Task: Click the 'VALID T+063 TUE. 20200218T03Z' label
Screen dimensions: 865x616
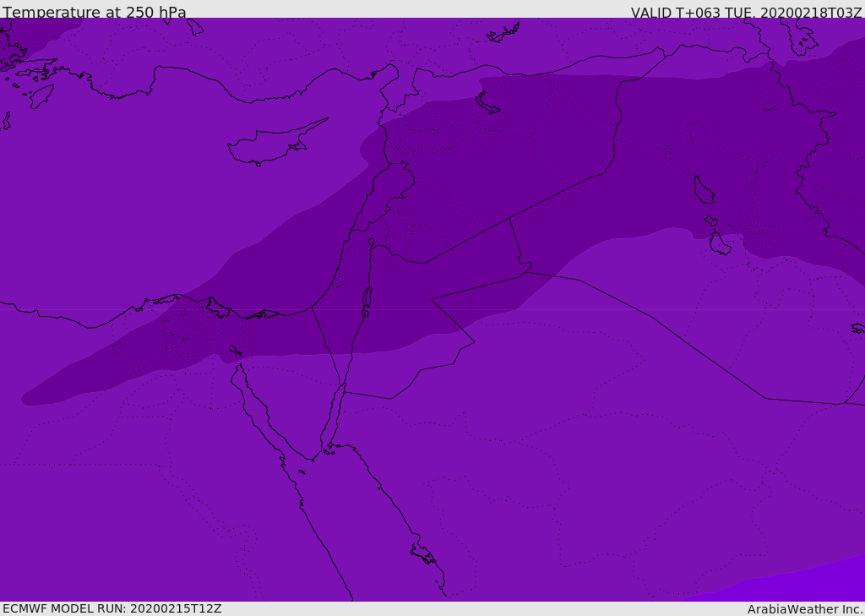Action: [x=747, y=13]
